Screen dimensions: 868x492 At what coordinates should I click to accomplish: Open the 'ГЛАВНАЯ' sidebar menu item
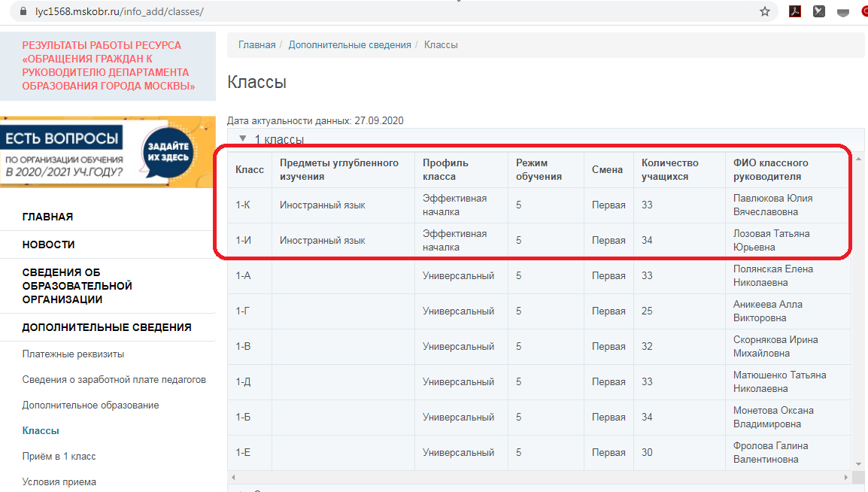47,217
